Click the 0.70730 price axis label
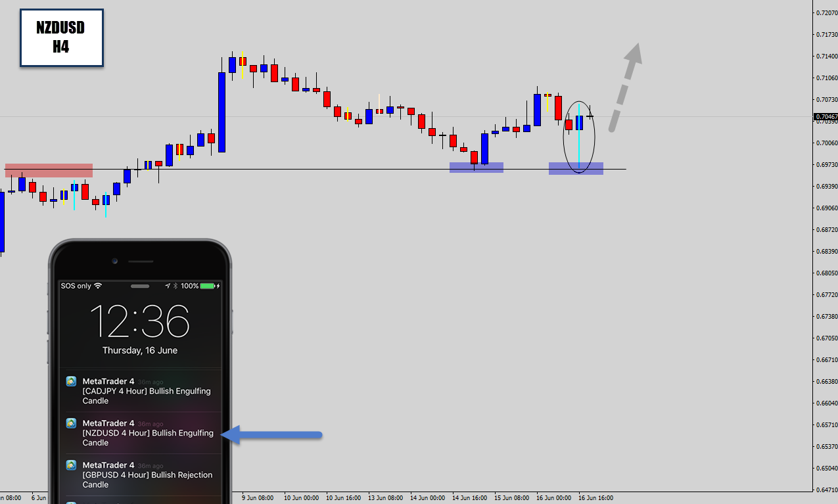838x504 pixels. 827,99
